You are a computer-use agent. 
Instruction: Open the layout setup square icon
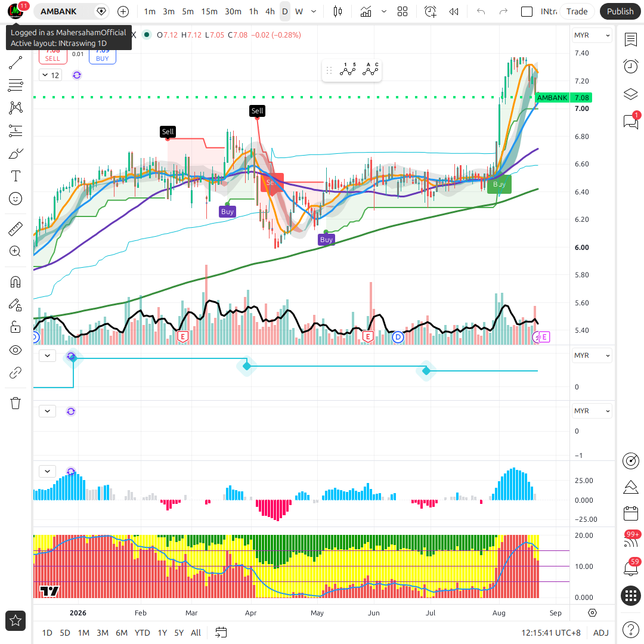527,11
